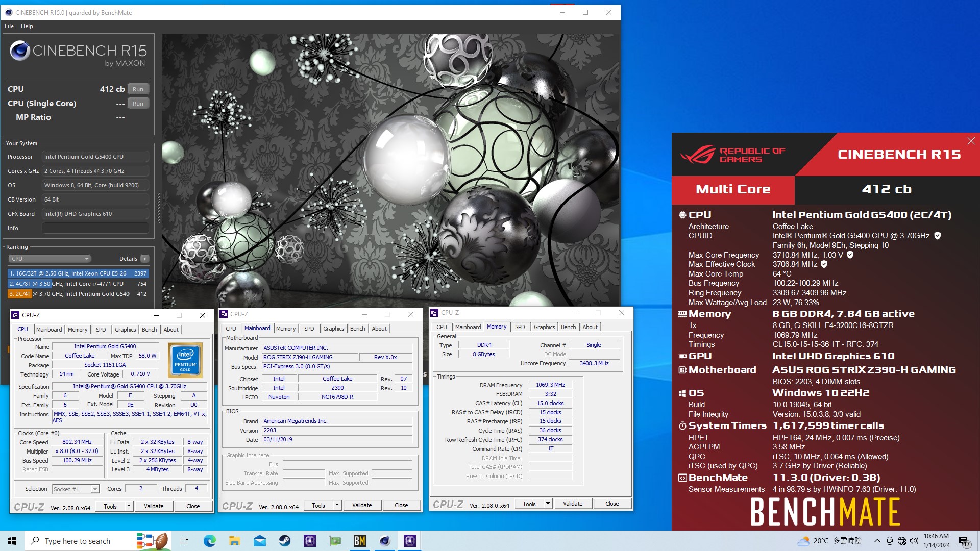Click the first purple CPU-Z taskbar icon

[x=309, y=541]
